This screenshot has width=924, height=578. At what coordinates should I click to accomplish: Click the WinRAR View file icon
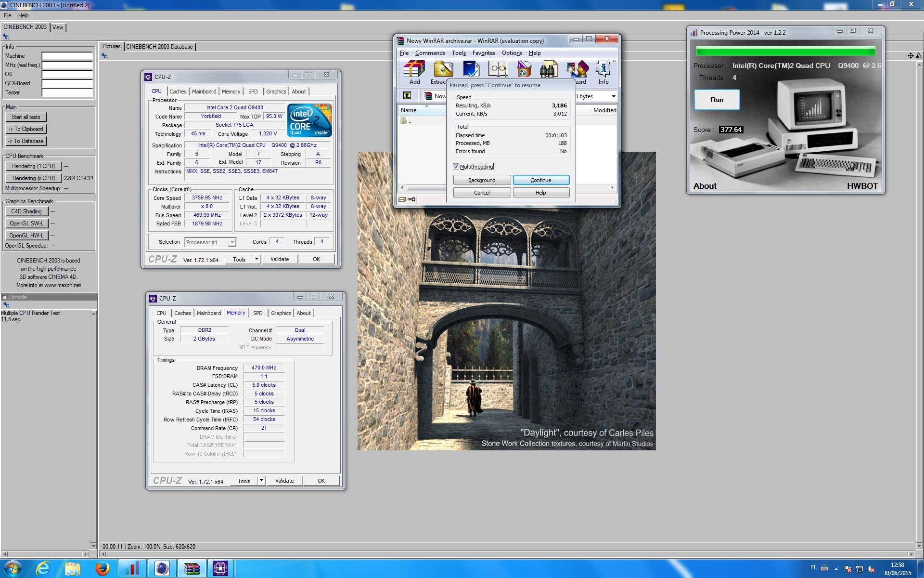498,69
